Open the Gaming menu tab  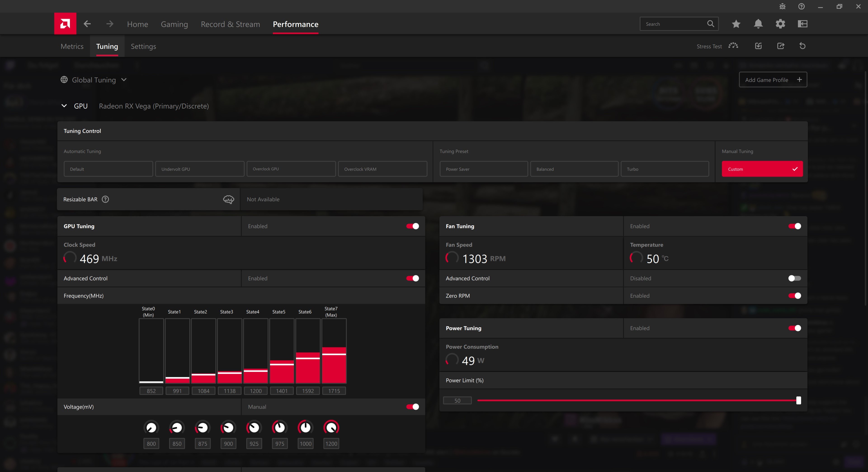pyautogui.click(x=174, y=24)
